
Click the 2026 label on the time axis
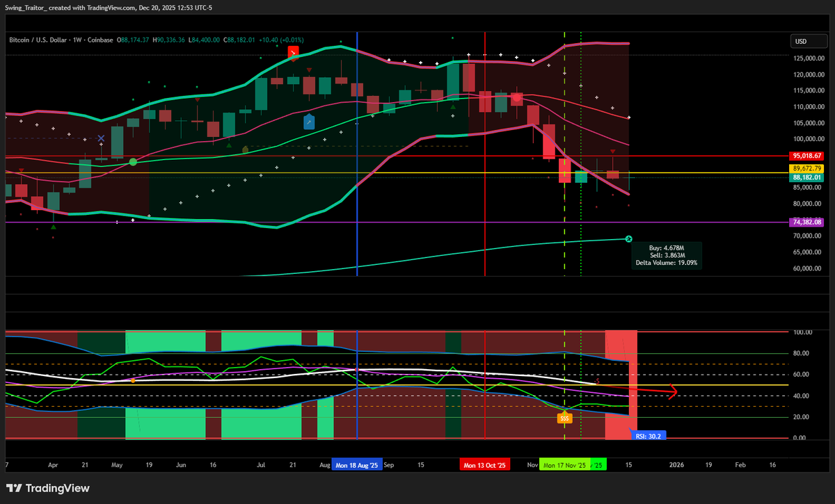tap(676, 464)
